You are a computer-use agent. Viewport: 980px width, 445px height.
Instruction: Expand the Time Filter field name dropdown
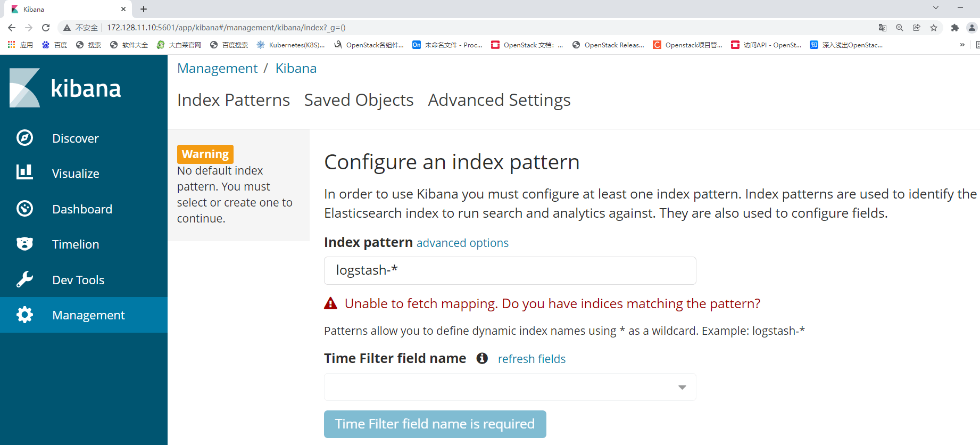pos(510,387)
